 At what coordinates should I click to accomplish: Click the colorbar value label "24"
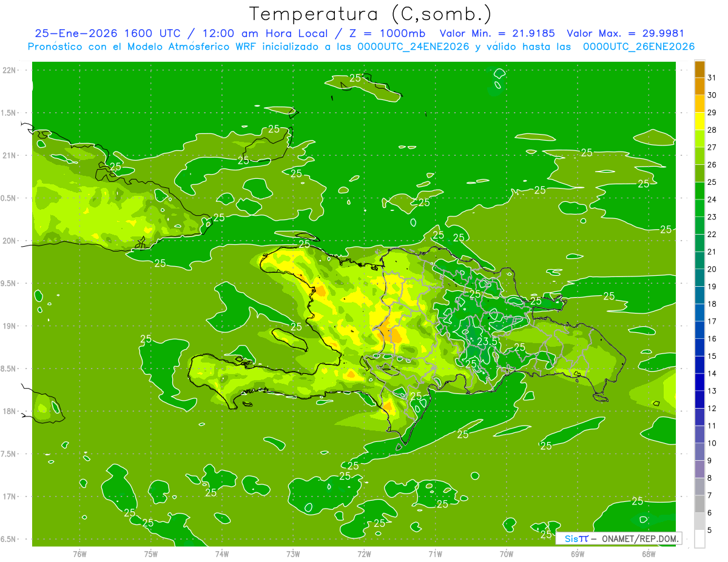tap(712, 199)
